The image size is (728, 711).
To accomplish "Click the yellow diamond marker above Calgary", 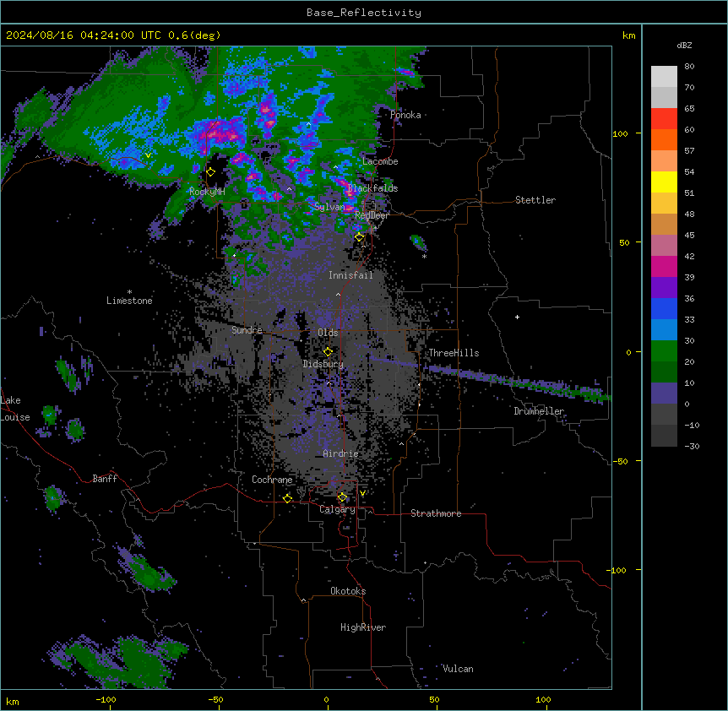I will pyautogui.click(x=342, y=497).
